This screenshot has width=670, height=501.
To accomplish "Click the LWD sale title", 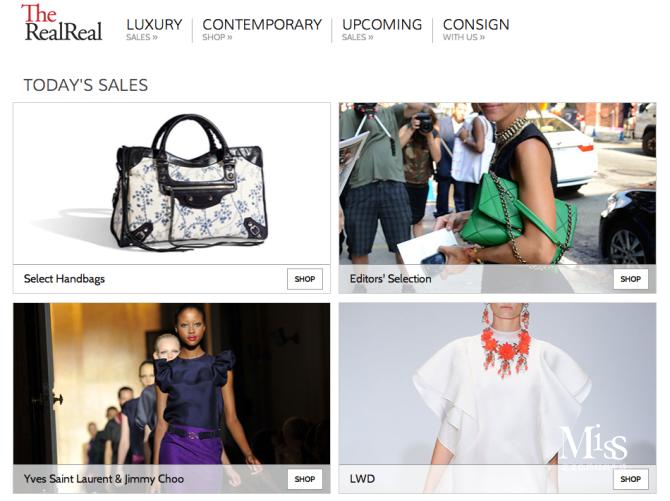I will click(362, 479).
